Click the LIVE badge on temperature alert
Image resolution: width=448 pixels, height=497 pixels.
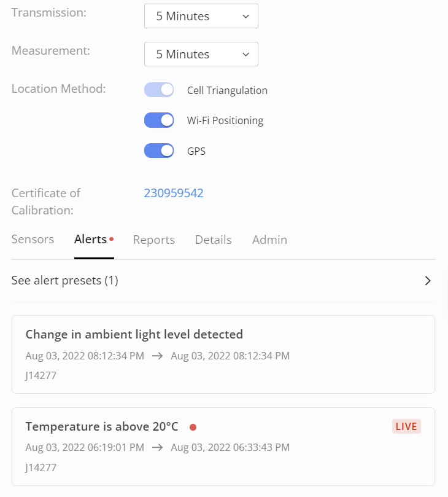click(406, 426)
